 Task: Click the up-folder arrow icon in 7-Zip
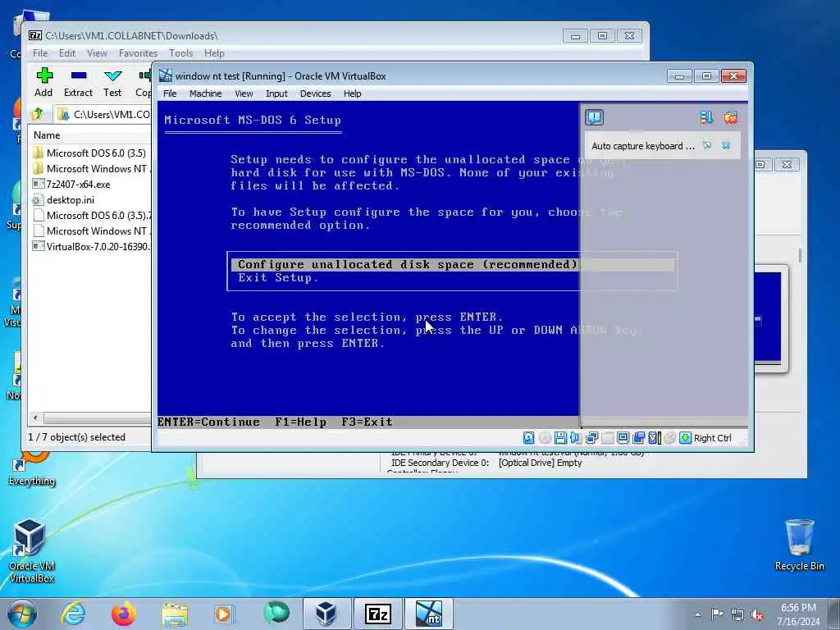pyautogui.click(x=38, y=113)
